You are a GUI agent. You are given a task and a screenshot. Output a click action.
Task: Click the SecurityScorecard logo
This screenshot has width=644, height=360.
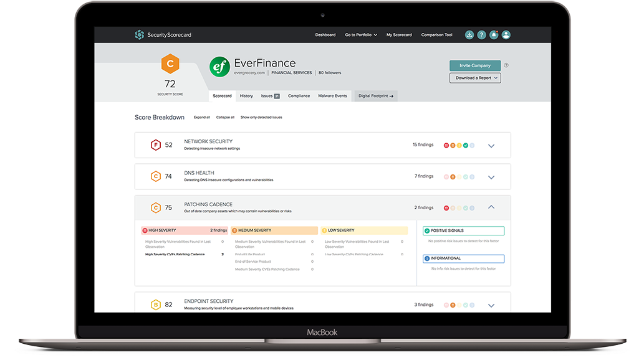(163, 35)
